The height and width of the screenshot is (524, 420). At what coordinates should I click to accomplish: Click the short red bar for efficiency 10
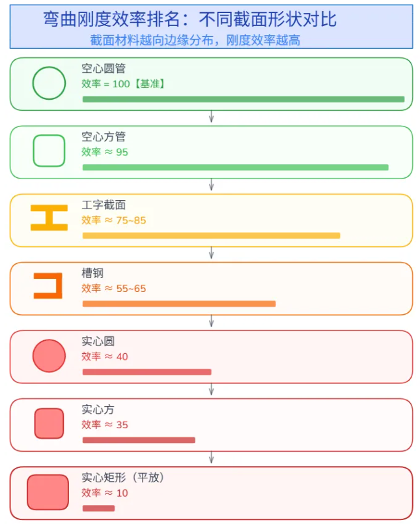(x=98, y=508)
